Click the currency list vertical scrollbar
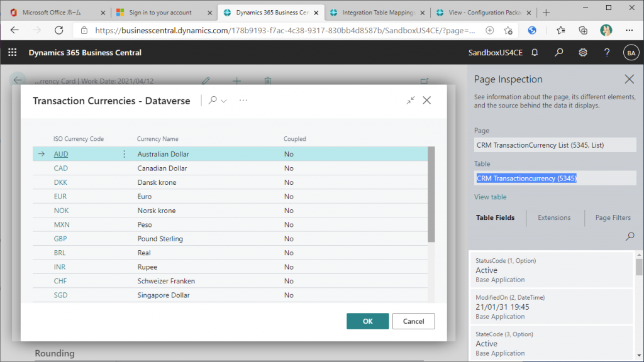Image resolution: width=644 pixels, height=362 pixels. click(431, 194)
